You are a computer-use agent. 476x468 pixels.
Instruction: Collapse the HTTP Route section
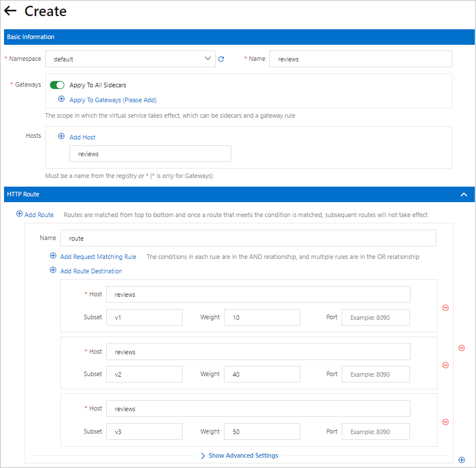463,195
